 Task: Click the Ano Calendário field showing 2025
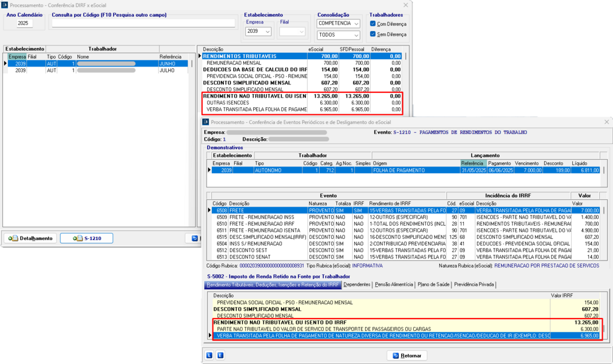(25, 24)
